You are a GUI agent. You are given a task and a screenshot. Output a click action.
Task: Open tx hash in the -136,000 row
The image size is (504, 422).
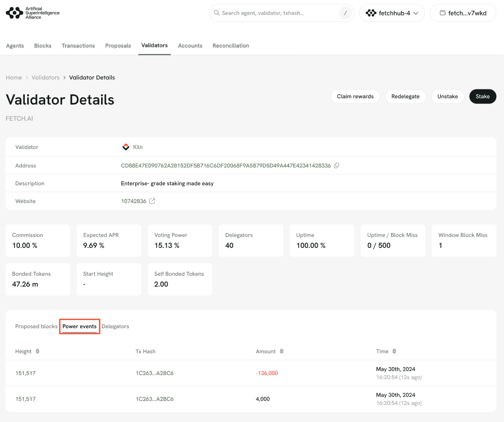pyautogui.click(x=155, y=373)
